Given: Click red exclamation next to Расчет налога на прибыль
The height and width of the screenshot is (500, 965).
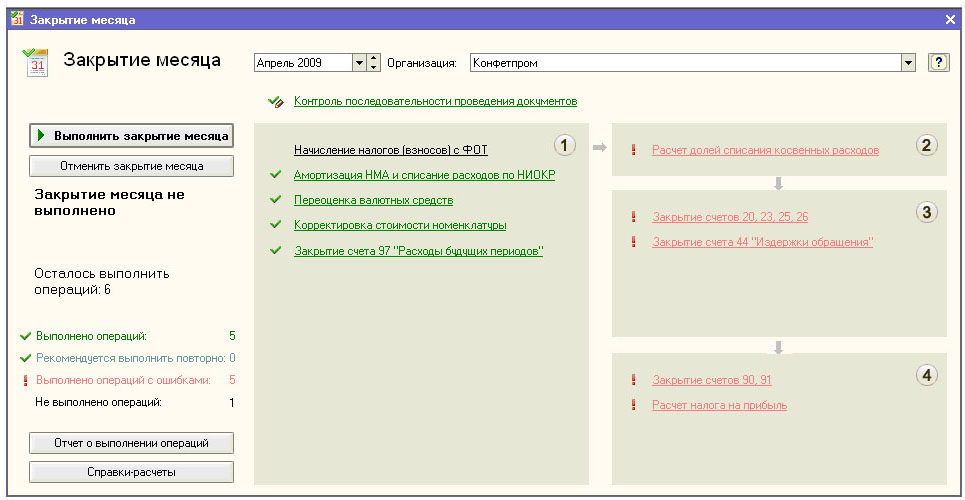Looking at the screenshot, I should 633,405.
